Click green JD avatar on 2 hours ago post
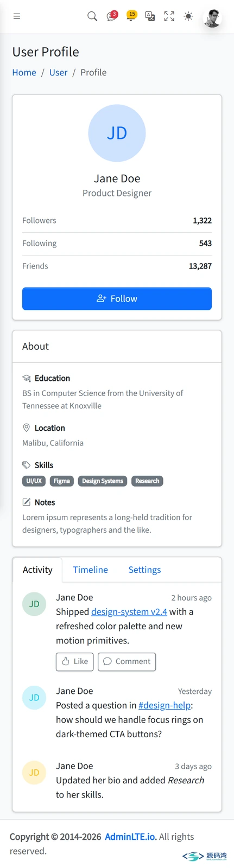The image size is (234, 868). tap(34, 604)
